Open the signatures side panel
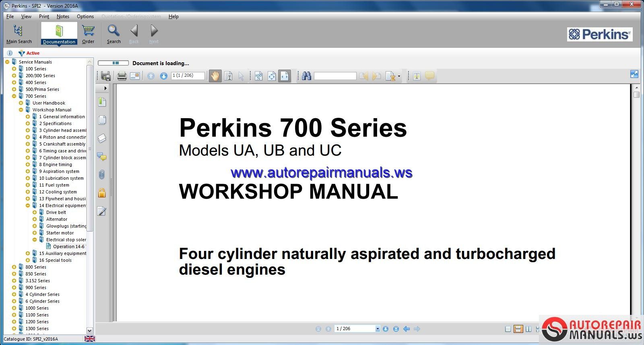Screen dimensions: 644x345 tap(102, 211)
